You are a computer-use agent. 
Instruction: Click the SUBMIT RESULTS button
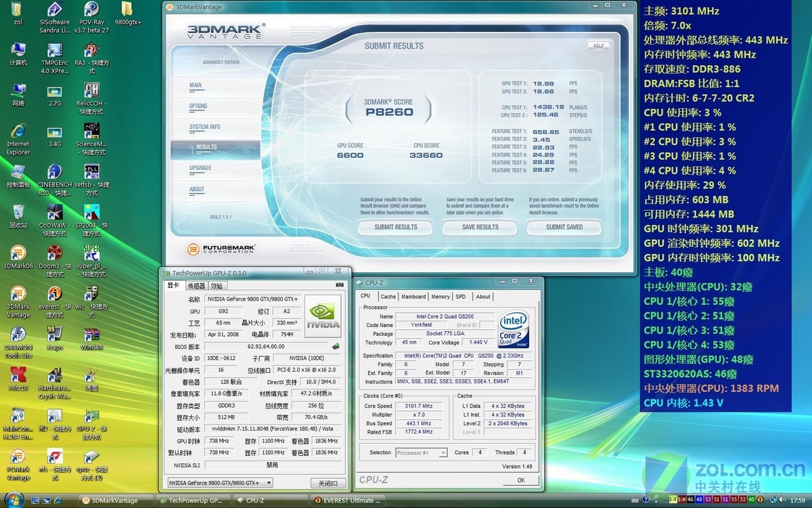click(x=396, y=227)
